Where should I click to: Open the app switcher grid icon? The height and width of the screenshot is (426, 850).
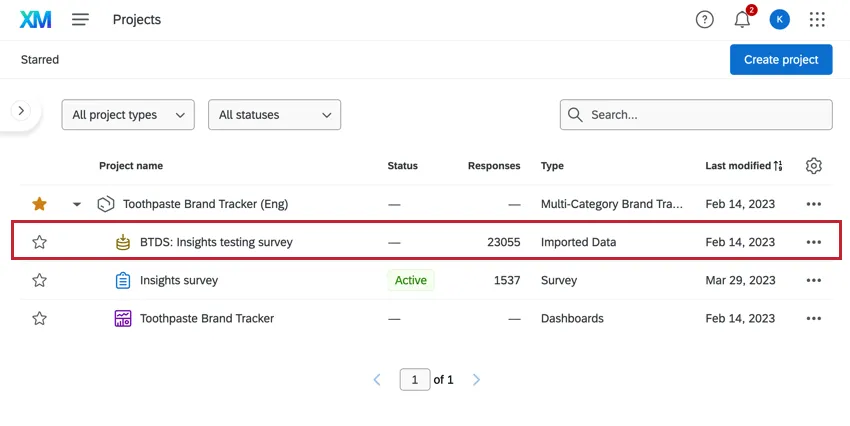click(x=817, y=20)
